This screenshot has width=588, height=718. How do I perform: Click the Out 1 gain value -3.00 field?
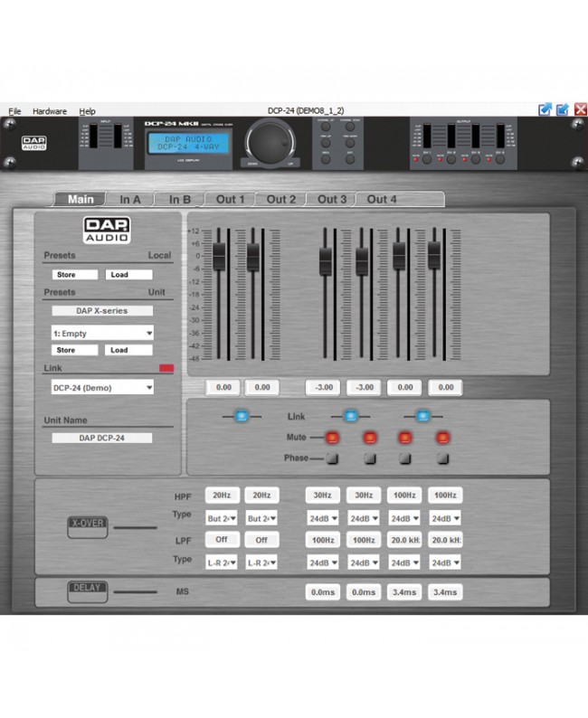click(x=323, y=387)
